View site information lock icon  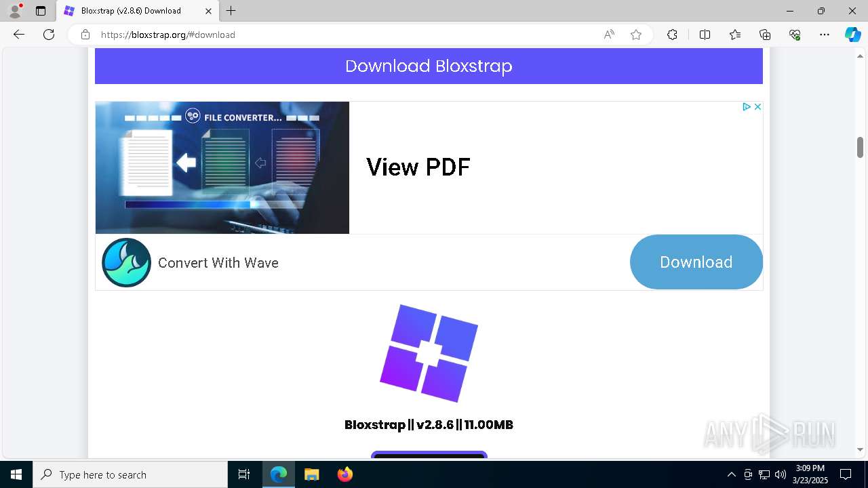(x=85, y=35)
